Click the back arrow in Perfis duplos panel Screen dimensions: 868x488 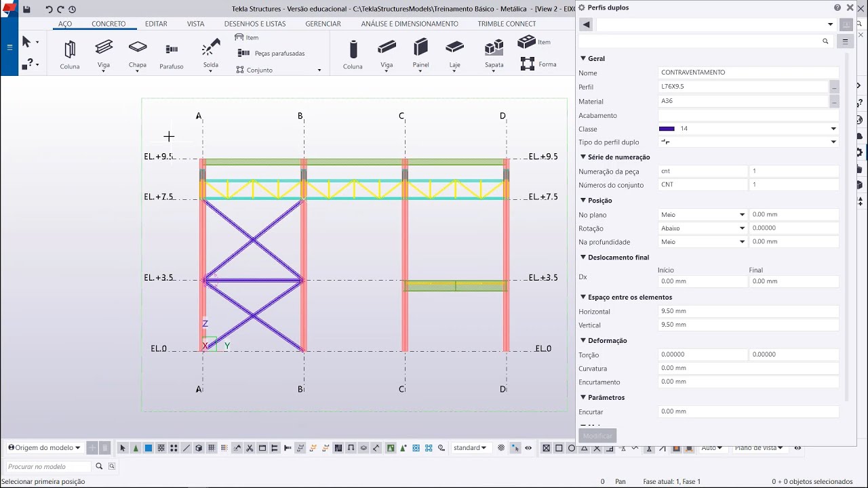coord(587,24)
